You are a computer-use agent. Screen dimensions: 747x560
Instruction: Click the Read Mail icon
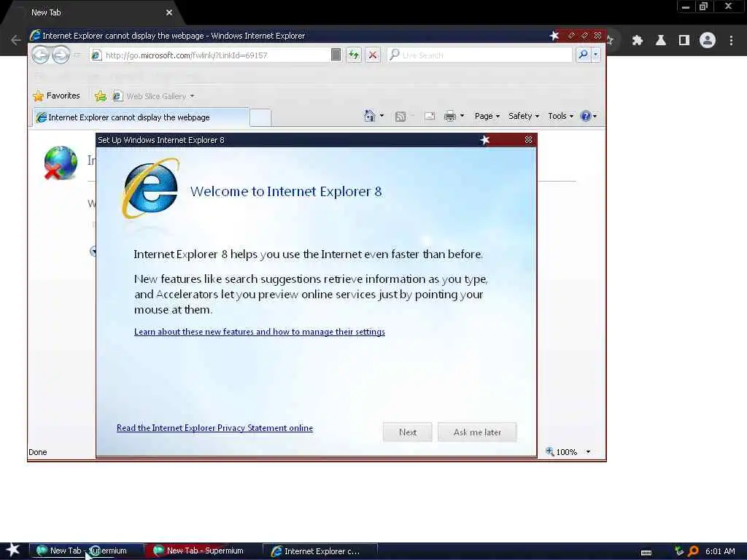[429, 116]
